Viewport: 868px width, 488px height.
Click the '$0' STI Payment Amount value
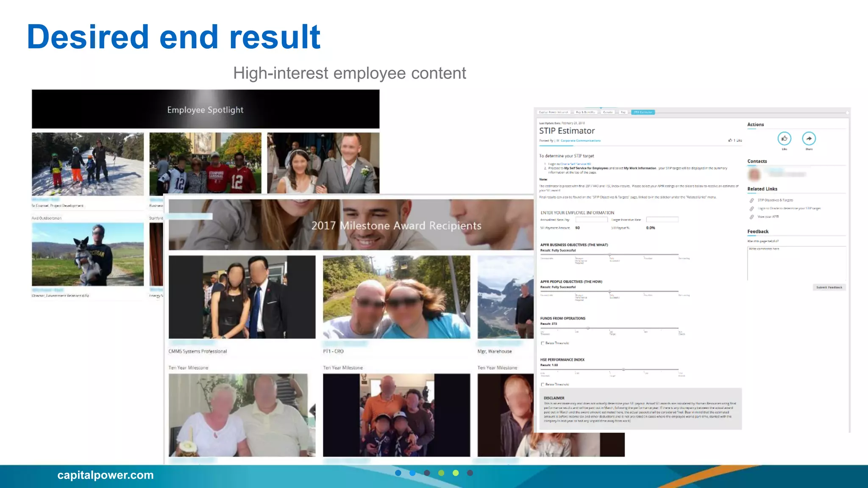[x=577, y=228]
